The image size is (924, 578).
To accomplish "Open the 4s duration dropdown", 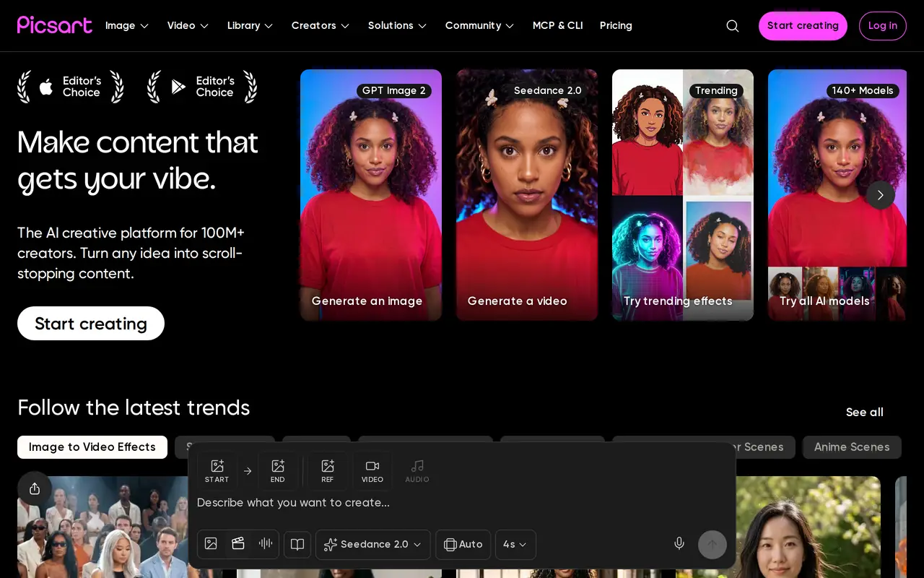I will point(515,545).
